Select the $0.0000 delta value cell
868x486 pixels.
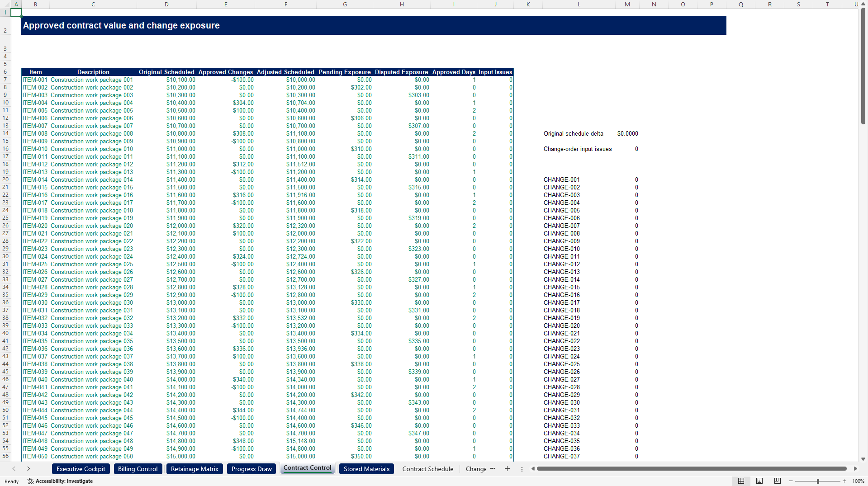627,133
